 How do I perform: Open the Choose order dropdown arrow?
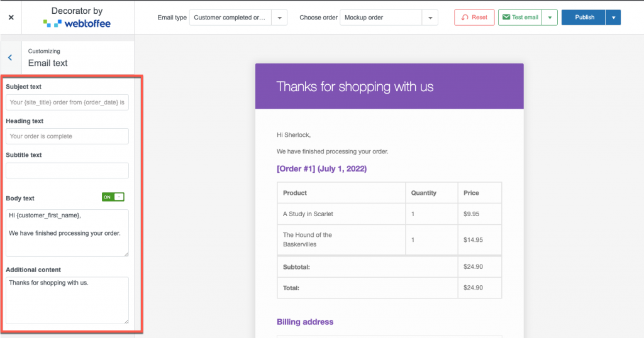click(430, 18)
